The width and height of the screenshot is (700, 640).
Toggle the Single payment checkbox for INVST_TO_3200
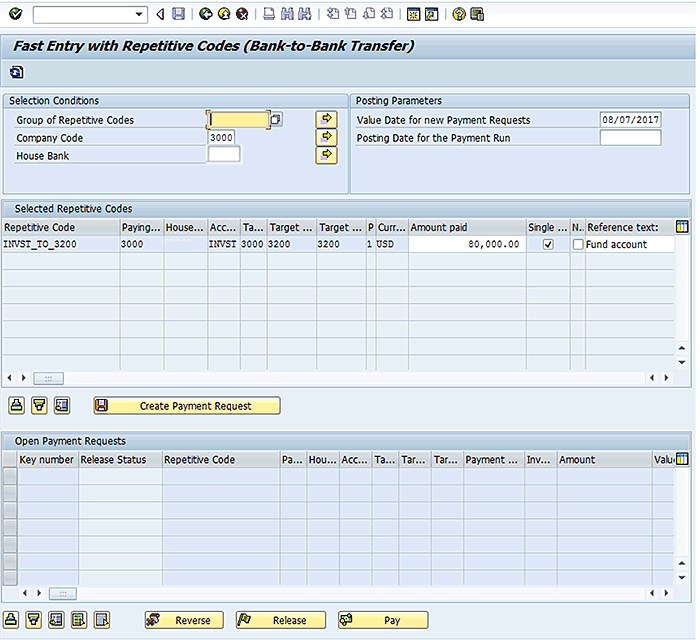point(547,245)
